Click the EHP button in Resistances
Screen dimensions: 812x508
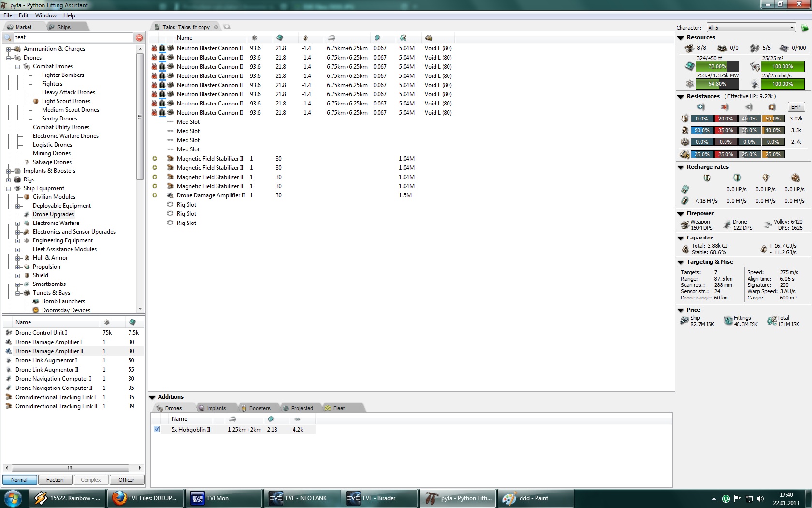(x=796, y=107)
